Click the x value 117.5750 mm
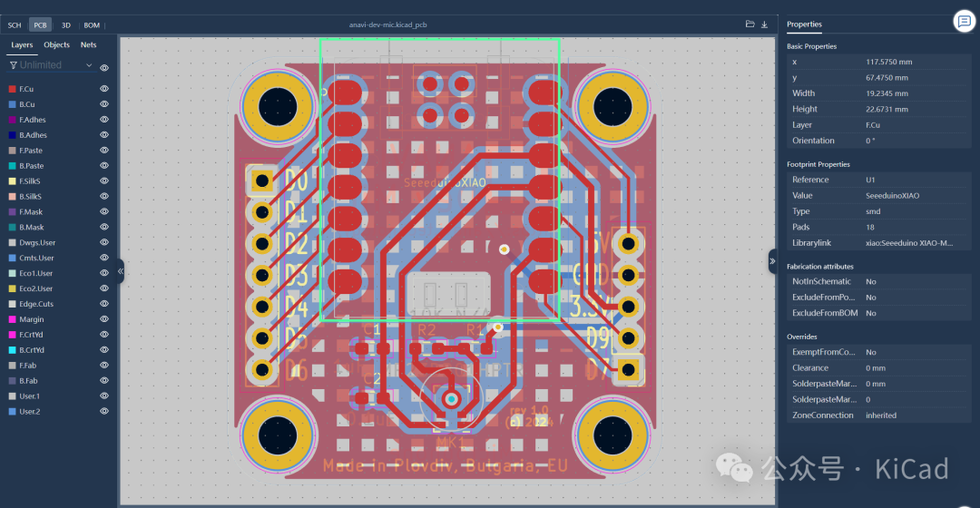Image resolution: width=980 pixels, height=508 pixels. click(888, 62)
